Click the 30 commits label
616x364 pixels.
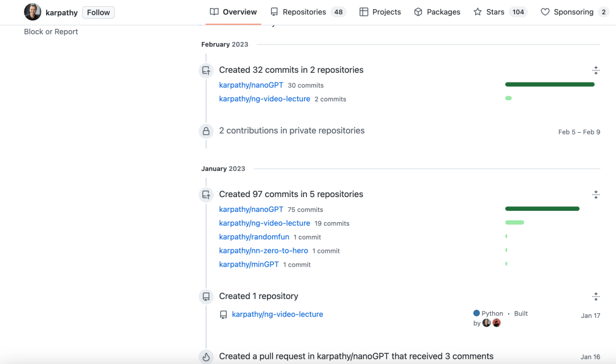point(306,85)
